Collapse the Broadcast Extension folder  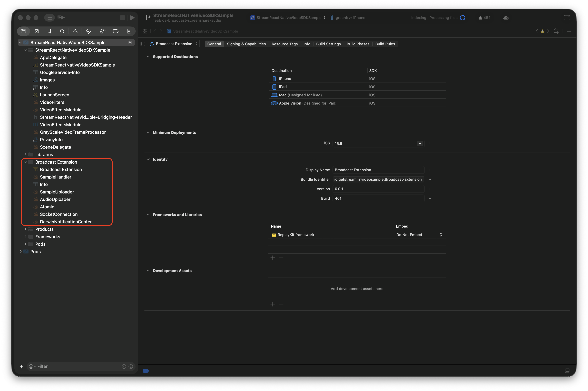pyautogui.click(x=25, y=162)
